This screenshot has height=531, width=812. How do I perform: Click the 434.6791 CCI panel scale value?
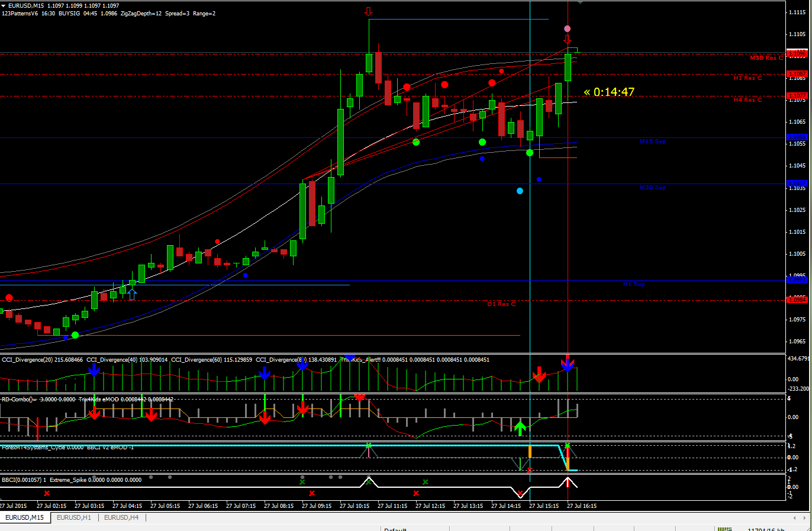(799, 359)
